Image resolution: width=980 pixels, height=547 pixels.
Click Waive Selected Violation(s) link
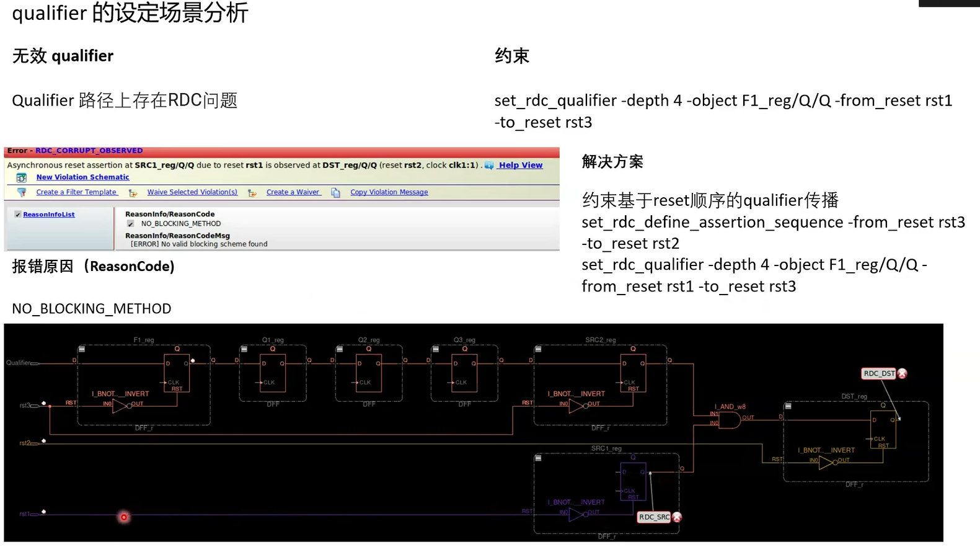[x=192, y=192]
